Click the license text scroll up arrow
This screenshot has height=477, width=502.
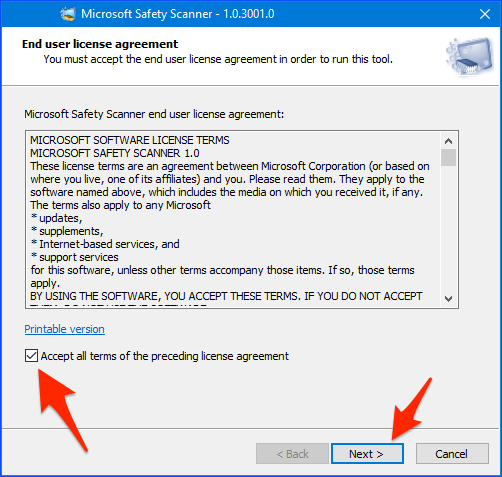[x=448, y=141]
